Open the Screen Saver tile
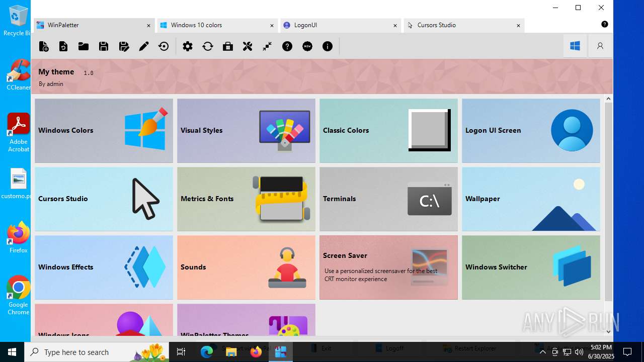 coord(388,267)
